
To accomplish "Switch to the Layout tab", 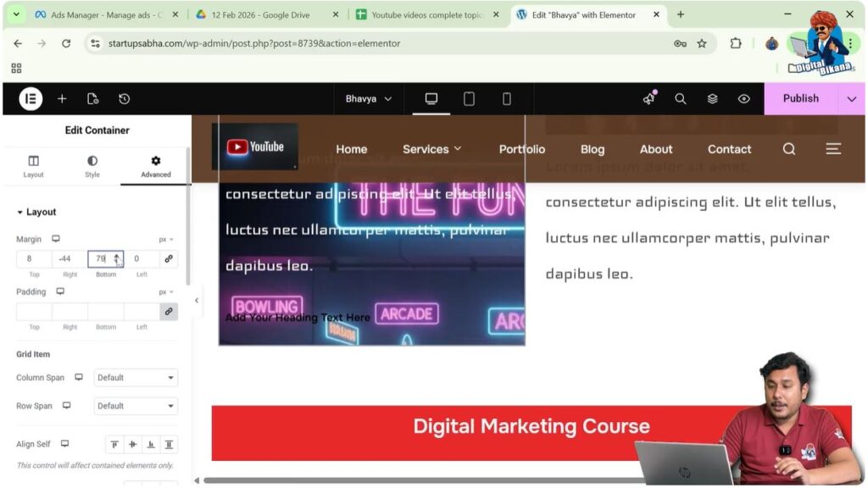I will (33, 166).
